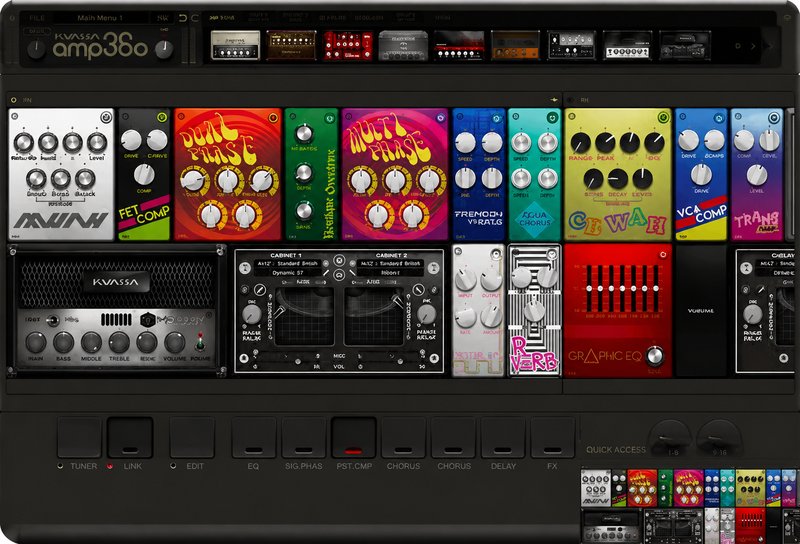
Task: Select the gray amp head thumbnail in the browser
Action: [403, 45]
